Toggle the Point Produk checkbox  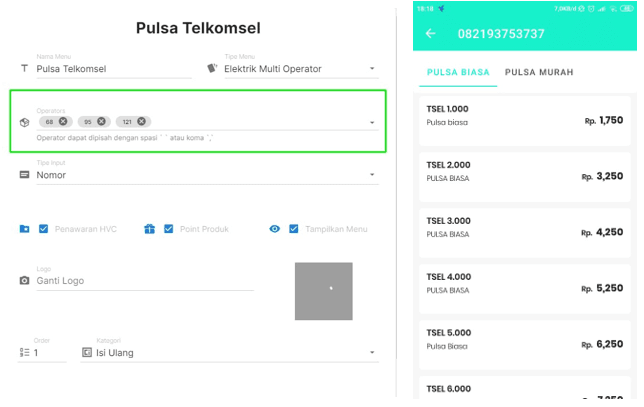(x=169, y=229)
